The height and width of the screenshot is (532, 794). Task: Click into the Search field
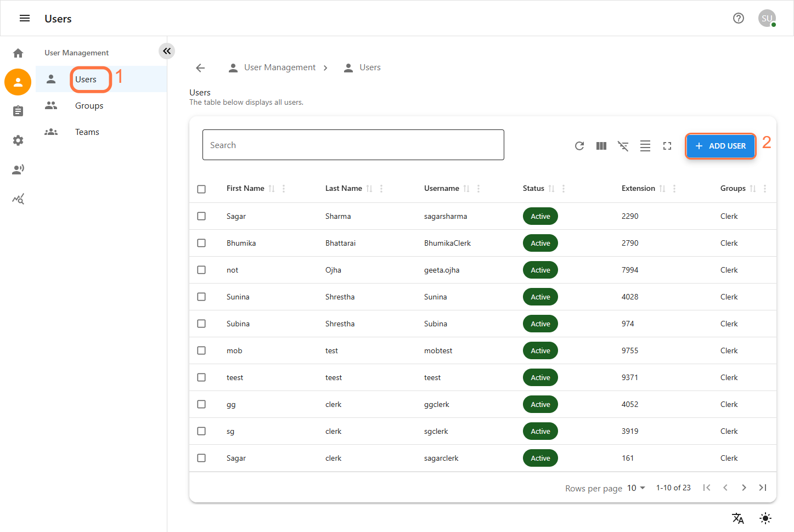click(x=353, y=145)
